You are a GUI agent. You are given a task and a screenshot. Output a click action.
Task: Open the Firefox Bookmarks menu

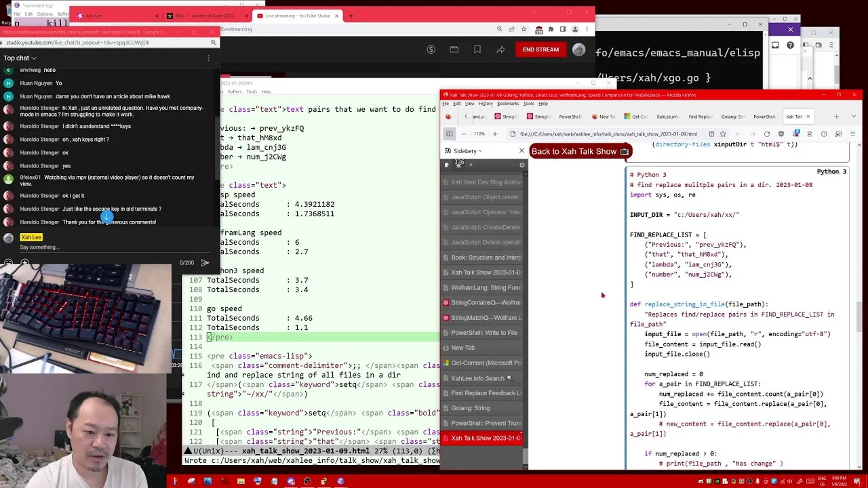click(508, 104)
